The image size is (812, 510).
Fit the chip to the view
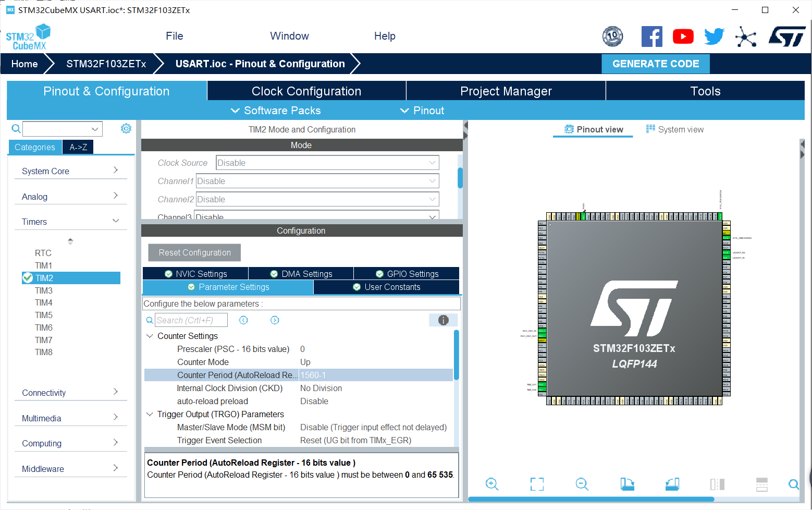tap(537, 484)
